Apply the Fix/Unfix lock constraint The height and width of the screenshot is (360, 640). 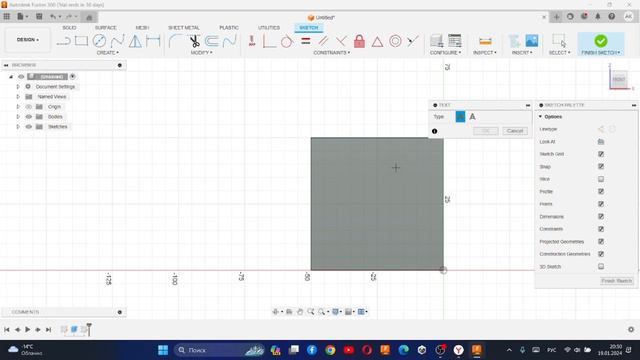click(x=359, y=41)
